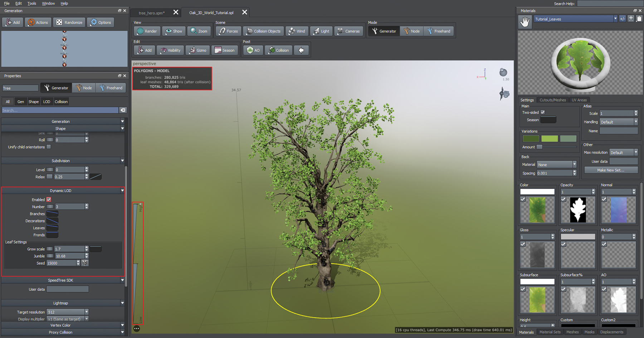The image size is (644, 338).
Task: Toggle Dynamic LOD Enabled checkbox
Action: pos(49,200)
